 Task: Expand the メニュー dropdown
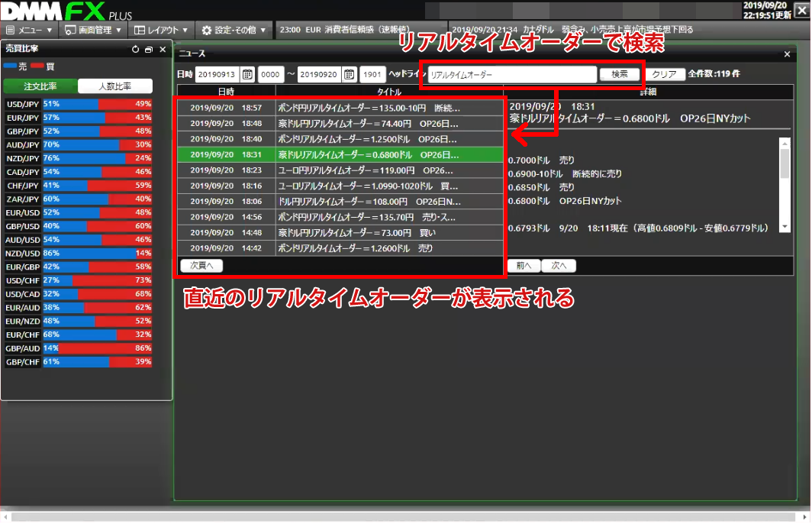pyautogui.click(x=31, y=30)
